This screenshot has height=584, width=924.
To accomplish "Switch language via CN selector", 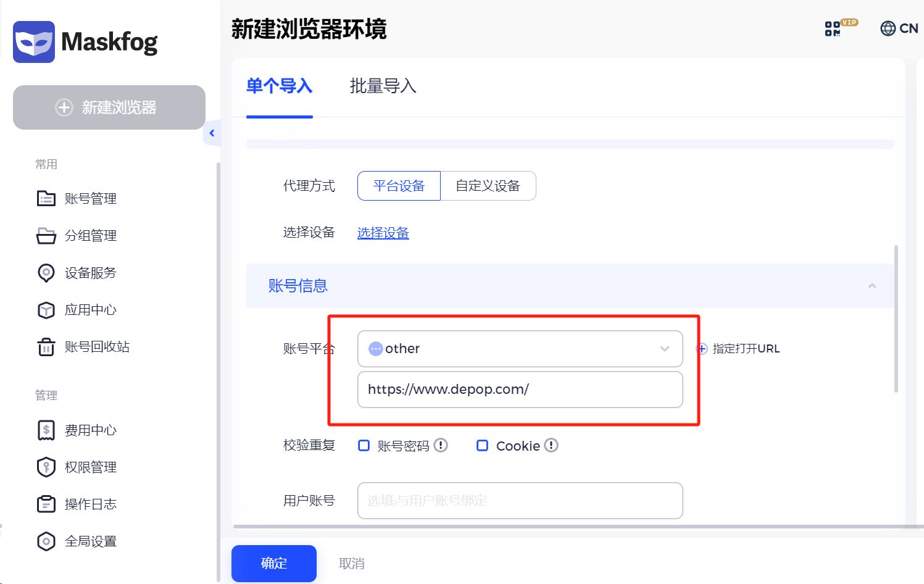I will 899,28.
